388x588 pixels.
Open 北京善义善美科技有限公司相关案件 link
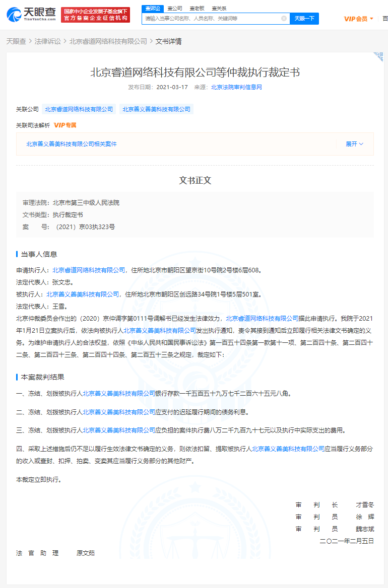71,144
